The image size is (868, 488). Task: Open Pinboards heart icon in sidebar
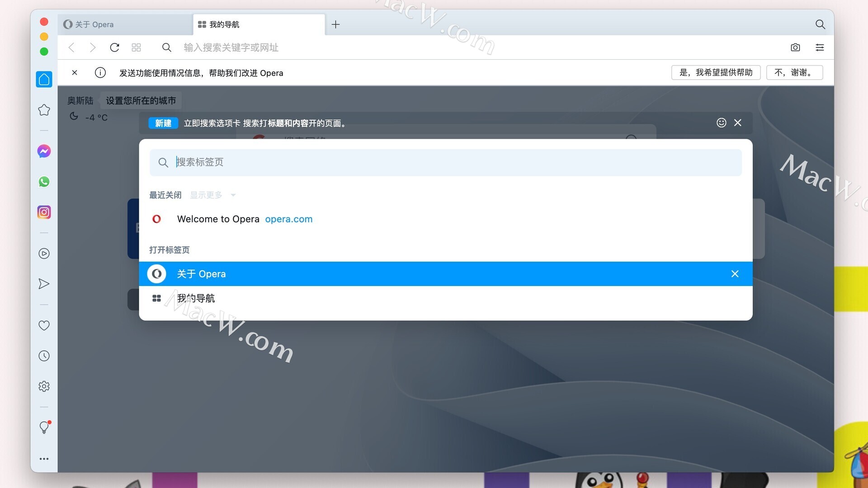click(44, 325)
